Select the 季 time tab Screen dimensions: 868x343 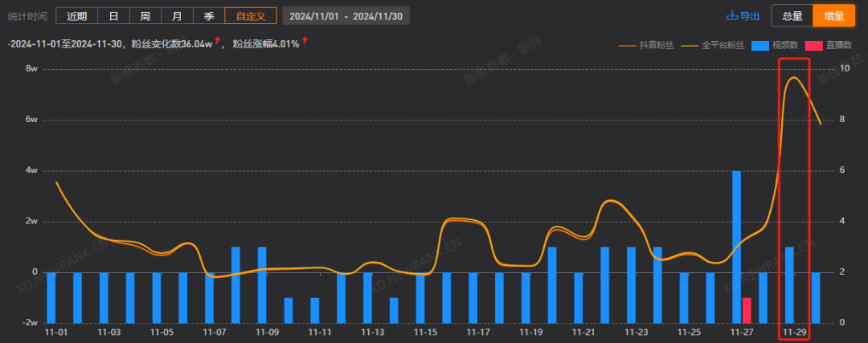tap(209, 15)
